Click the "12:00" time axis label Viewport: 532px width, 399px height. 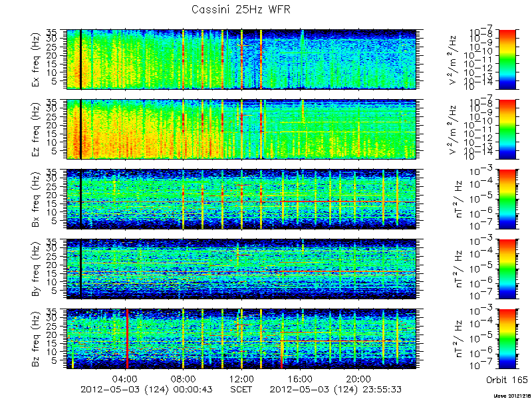[x=242, y=379]
